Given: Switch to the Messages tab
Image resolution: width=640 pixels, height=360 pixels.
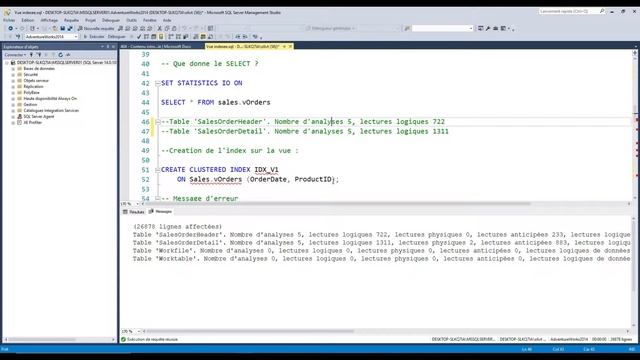Looking at the screenshot, I should (160, 212).
